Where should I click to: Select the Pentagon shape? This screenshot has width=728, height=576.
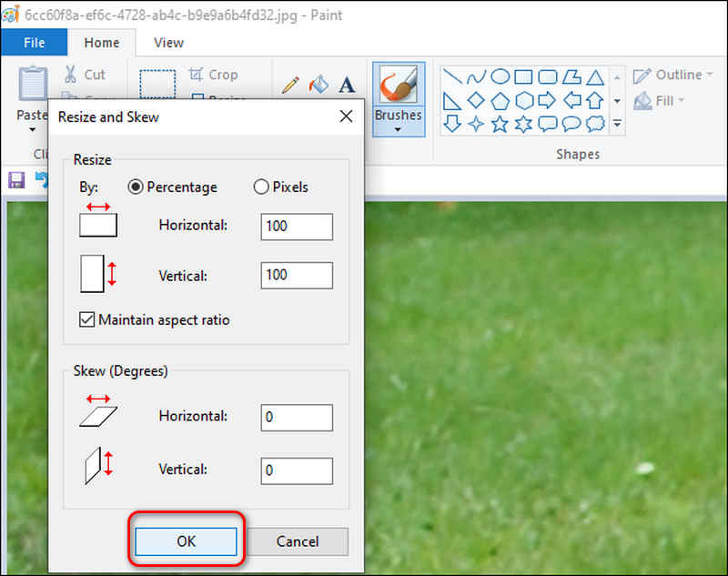tap(500, 101)
